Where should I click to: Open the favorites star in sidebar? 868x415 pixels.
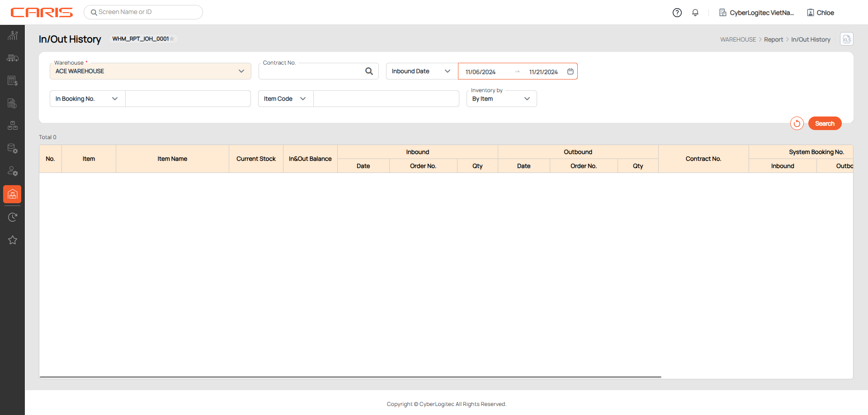click(12, 240)
